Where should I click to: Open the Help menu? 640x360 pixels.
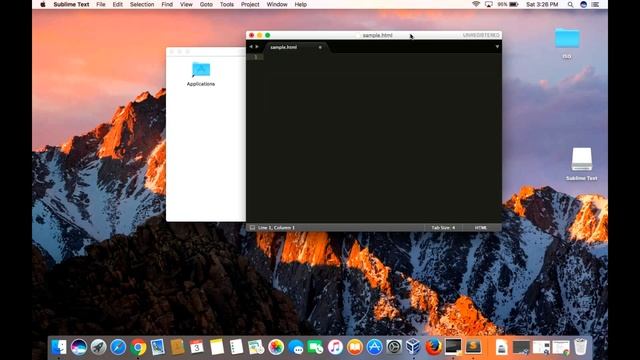click(x=300, y=4)
